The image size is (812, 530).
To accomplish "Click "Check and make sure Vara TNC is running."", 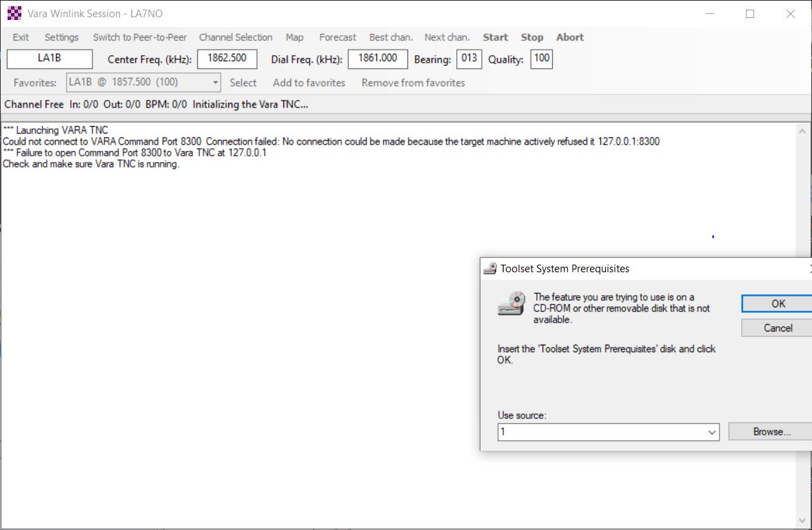I will (x=91, y=164).
